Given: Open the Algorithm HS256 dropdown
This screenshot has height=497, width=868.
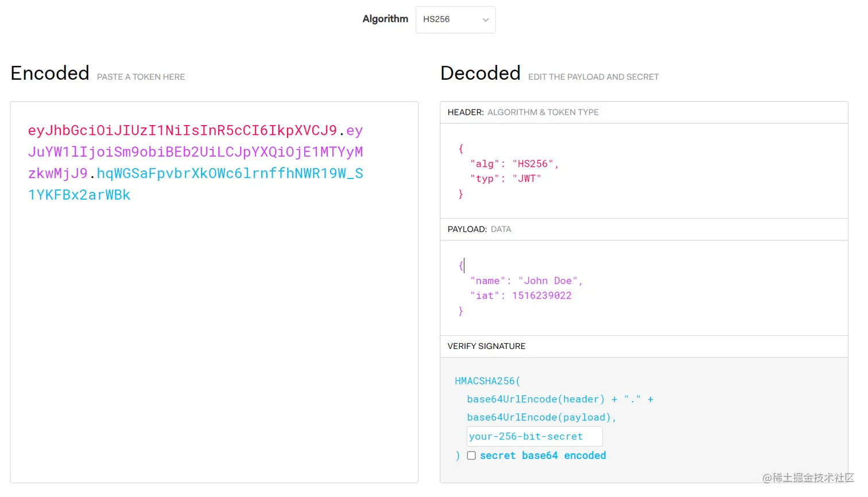Looking at the screenshot, I should pos(455,20).
